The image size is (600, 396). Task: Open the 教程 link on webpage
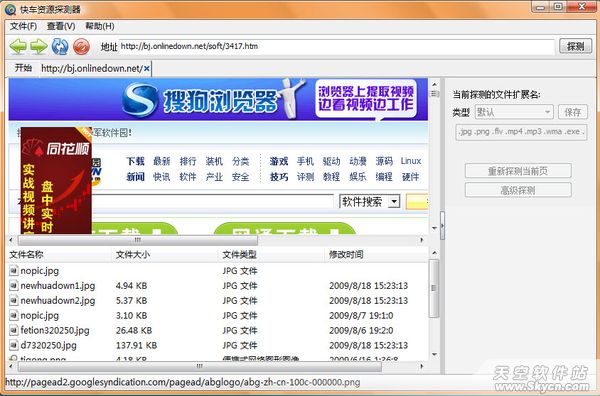click(331, 177)
